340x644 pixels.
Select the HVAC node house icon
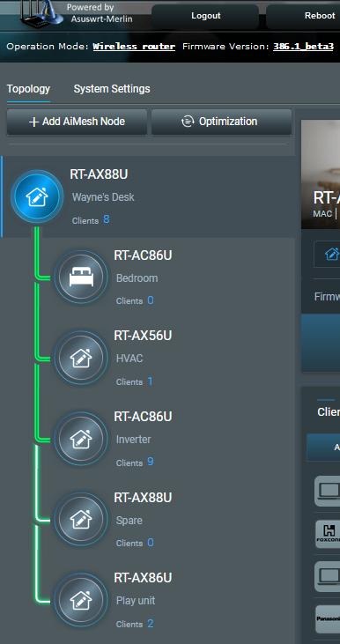(x=81, y=359)
